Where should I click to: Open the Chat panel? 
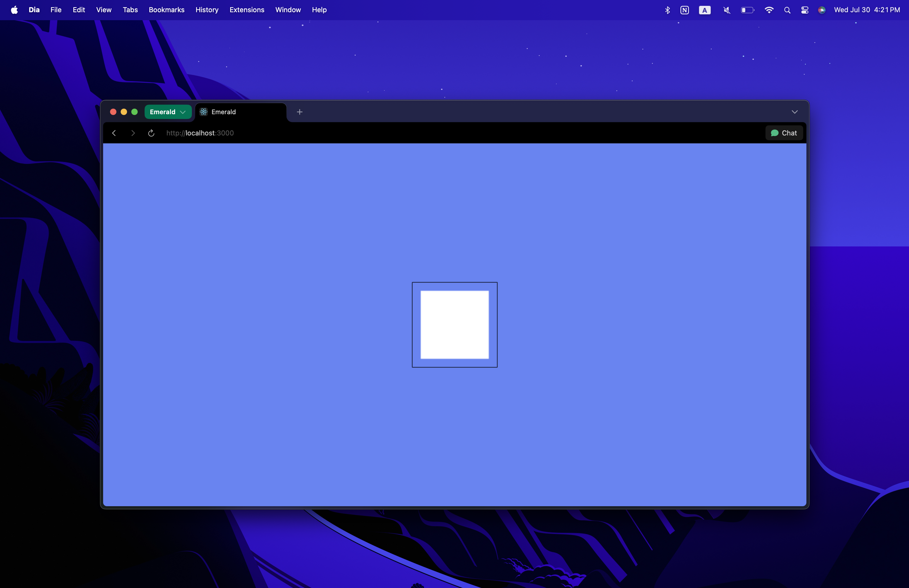(784, 133)
